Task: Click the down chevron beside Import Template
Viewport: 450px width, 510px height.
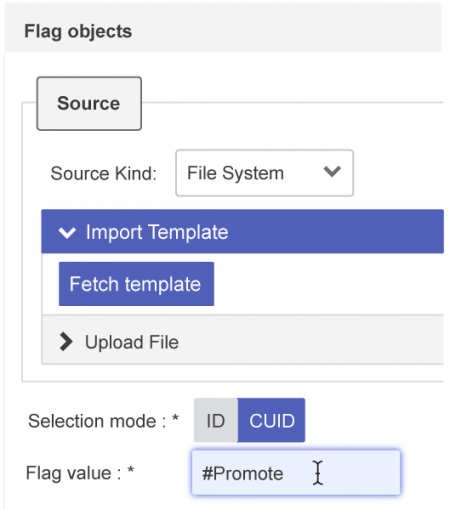Action: [67, 233]
